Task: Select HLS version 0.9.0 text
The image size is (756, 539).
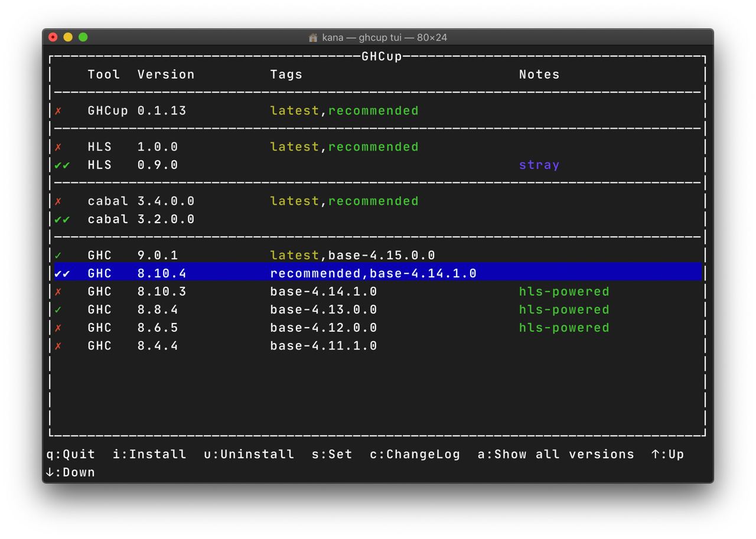Action: [158, 165]
